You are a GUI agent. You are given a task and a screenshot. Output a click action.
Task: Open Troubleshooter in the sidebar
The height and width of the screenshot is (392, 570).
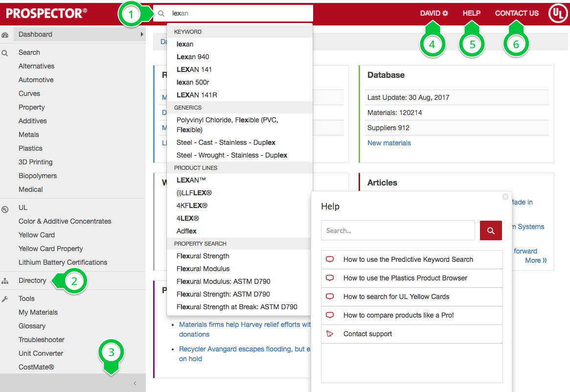pyautogui.click(x=41, y=340)
